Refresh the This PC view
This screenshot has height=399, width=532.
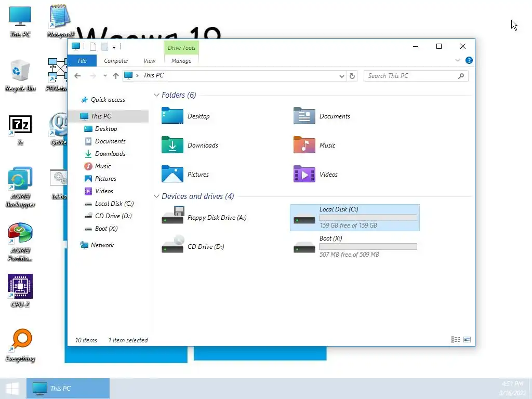pyautogui.click(x=352, y=76)
